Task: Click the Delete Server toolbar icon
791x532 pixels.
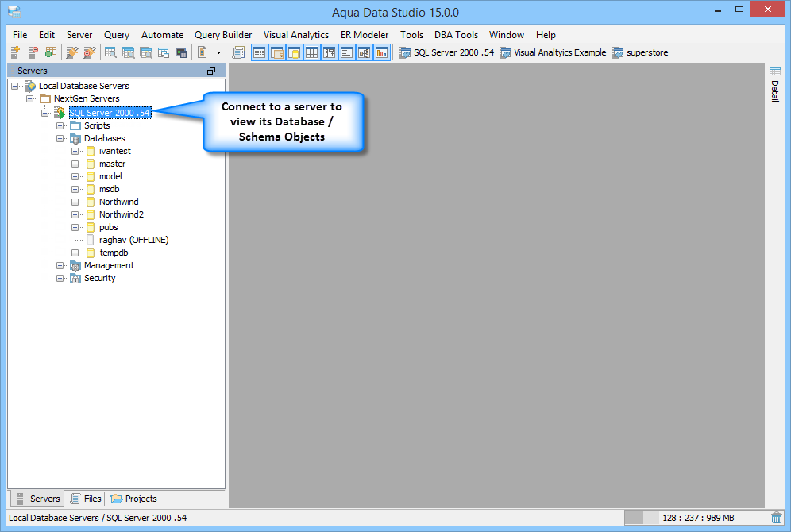Action: point(33,52)
